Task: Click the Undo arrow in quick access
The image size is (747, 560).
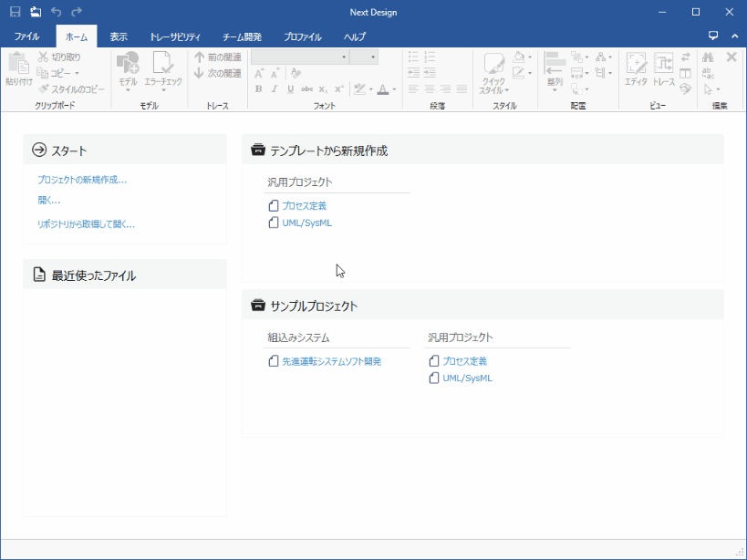Action: [x=57, y=12]
